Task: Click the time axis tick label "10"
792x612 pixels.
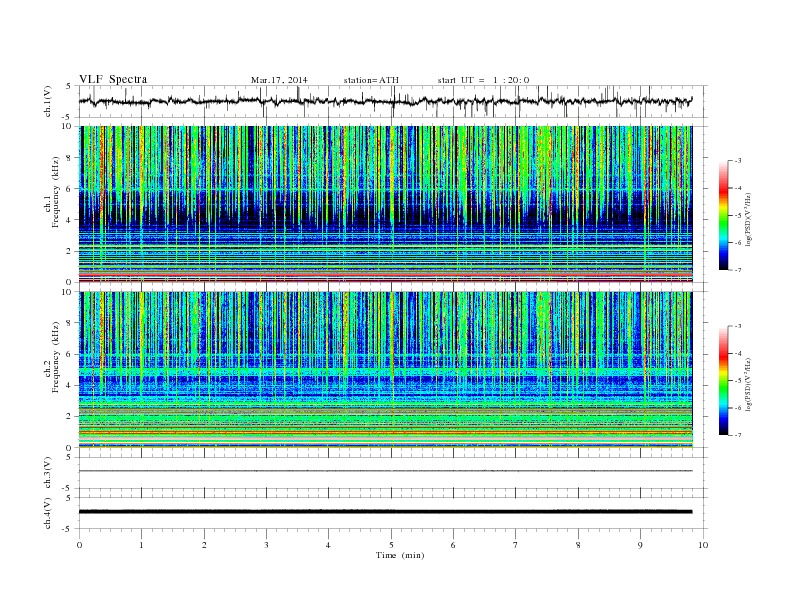Action: point(703,545)
